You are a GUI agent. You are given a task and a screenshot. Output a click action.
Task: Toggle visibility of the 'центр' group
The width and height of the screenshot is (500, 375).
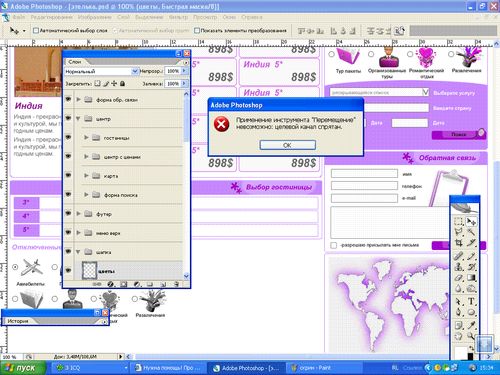pos(68,118)
